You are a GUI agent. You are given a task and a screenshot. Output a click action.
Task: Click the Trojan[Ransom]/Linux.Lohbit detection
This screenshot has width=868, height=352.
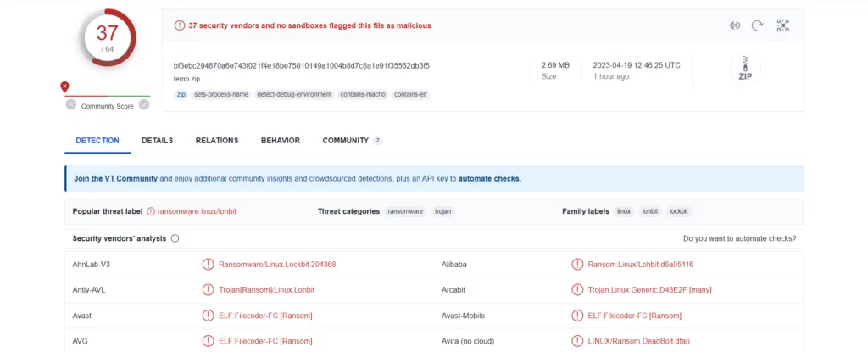[267, 290]
